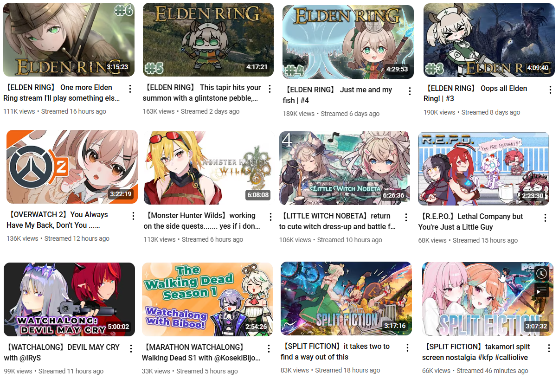Click title 'Oops all Elden Ring! | #3'
The image size is (559, 392).
click(x=475, y=93)
